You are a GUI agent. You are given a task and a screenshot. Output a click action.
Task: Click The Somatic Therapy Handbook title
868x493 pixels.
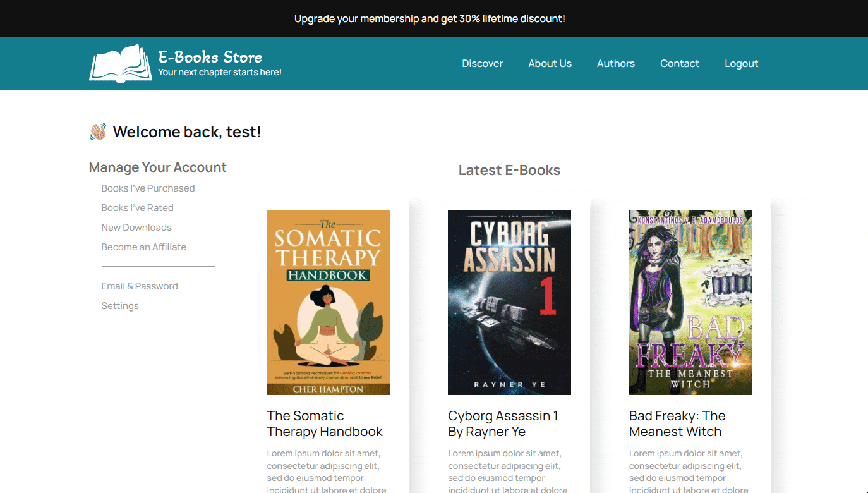point(325,423)
